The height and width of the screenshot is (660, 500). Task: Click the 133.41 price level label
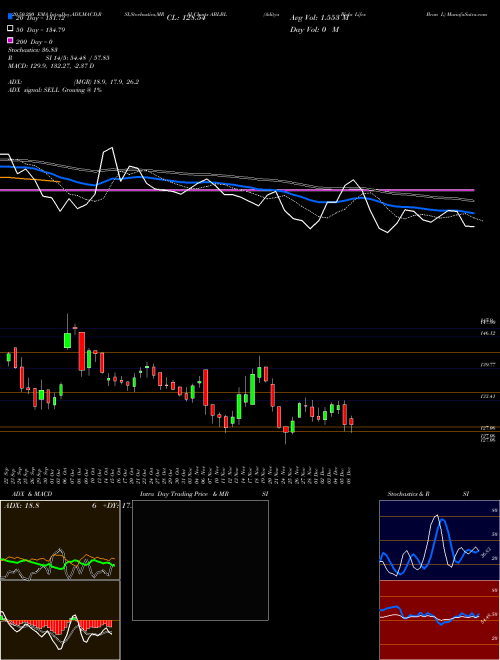tap(488, 397)
